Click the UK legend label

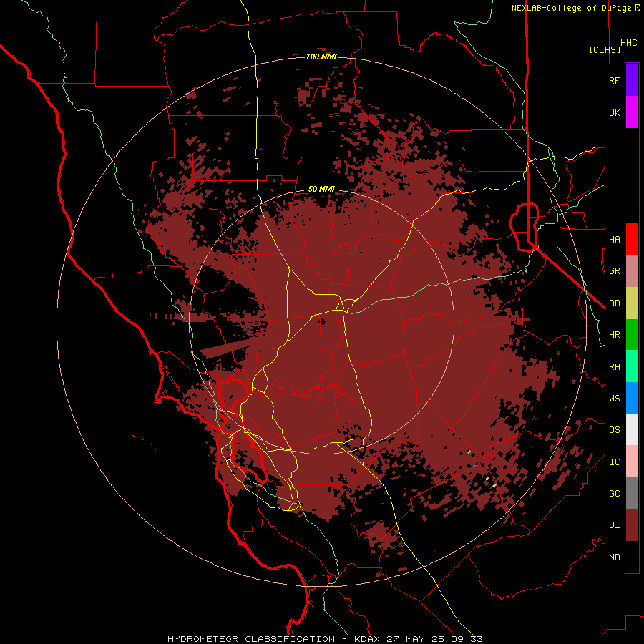pos(614,113)
